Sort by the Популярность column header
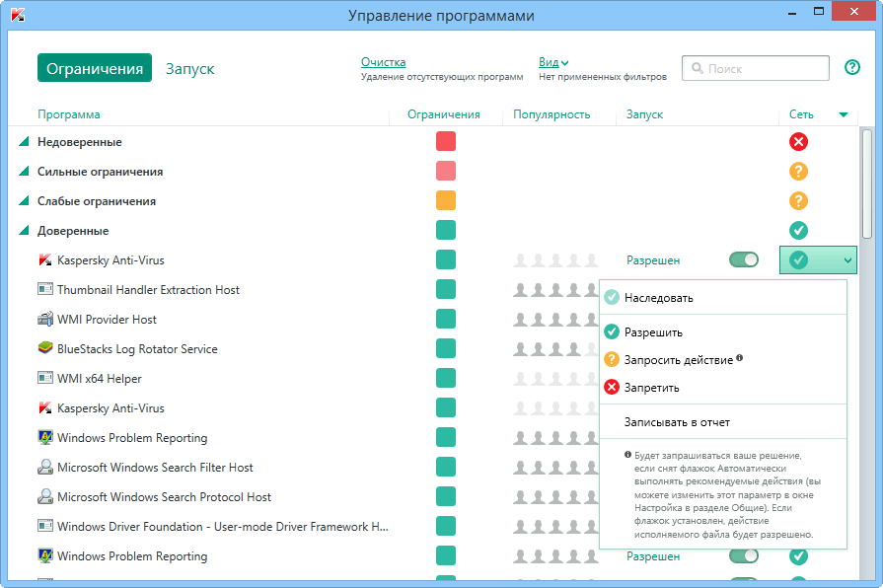 (x=552, y=114)
